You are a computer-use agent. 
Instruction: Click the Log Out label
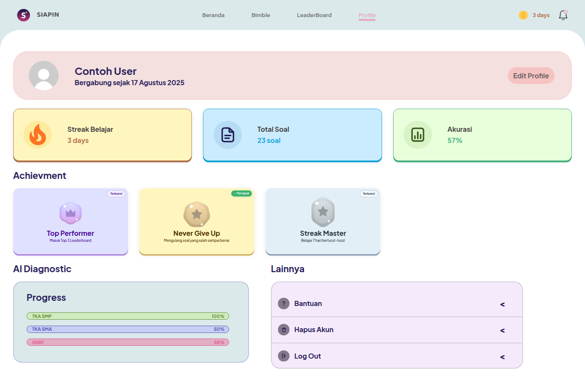coord(307,356)
